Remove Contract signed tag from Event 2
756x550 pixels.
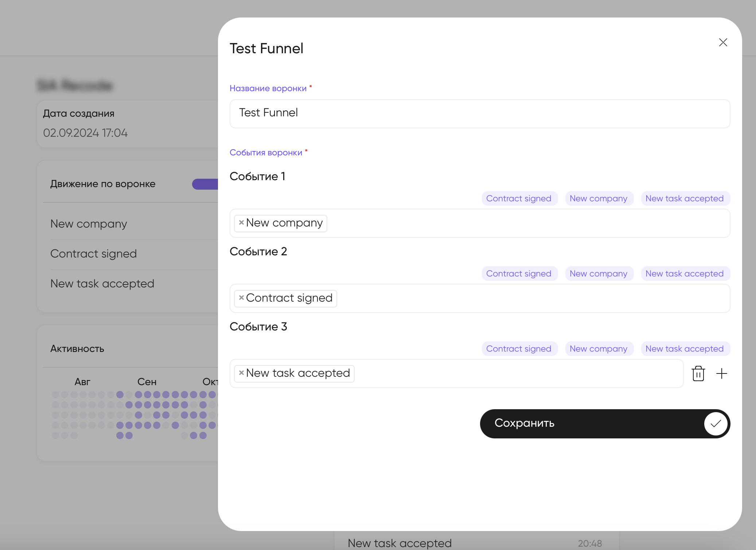tap(241, 298)
